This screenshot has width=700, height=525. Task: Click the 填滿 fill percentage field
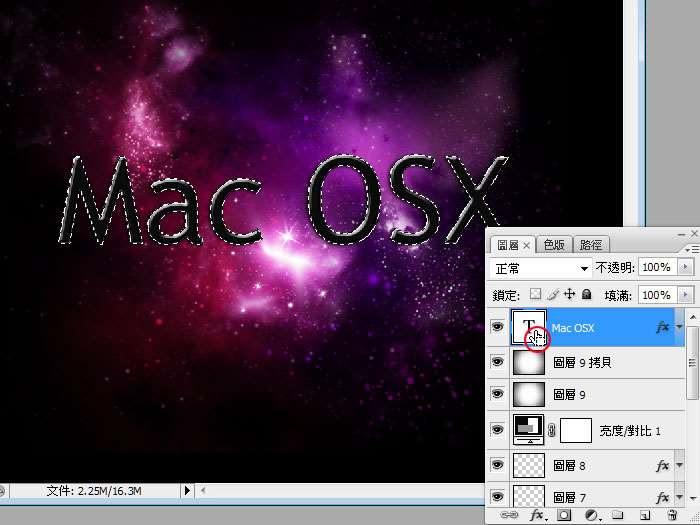(655, 295)
